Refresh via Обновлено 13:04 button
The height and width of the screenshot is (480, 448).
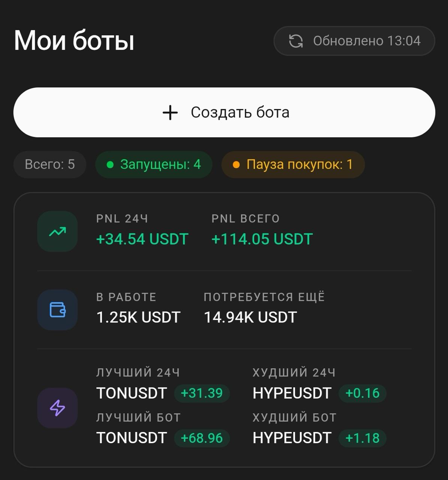354,41
